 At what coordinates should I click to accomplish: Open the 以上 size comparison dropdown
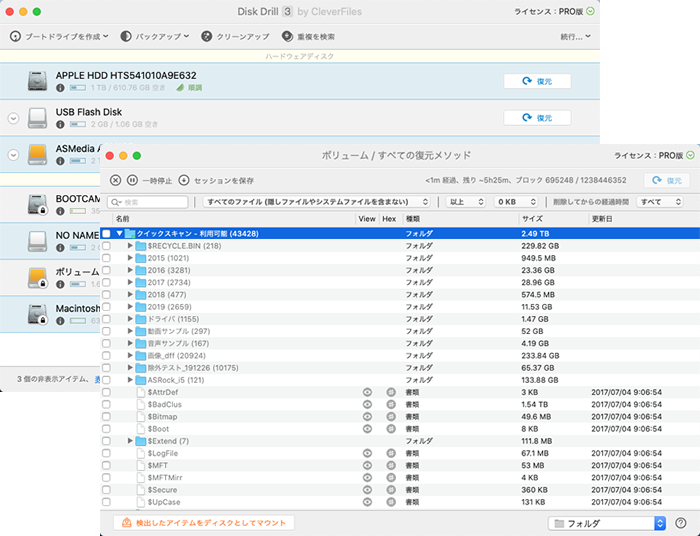[465, 202]
